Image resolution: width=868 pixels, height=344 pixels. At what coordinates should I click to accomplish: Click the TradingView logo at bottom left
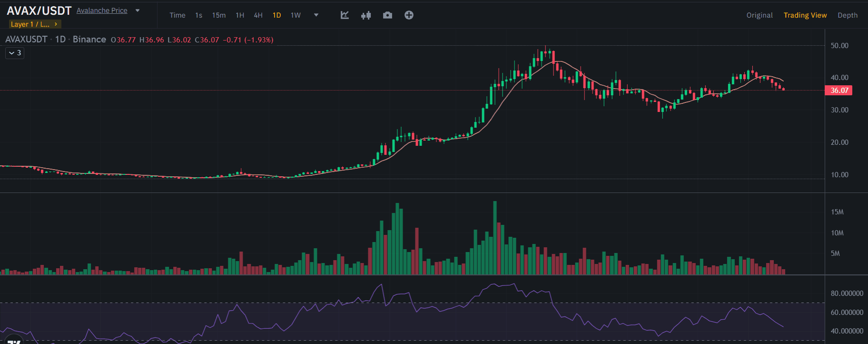pos(14,341)
